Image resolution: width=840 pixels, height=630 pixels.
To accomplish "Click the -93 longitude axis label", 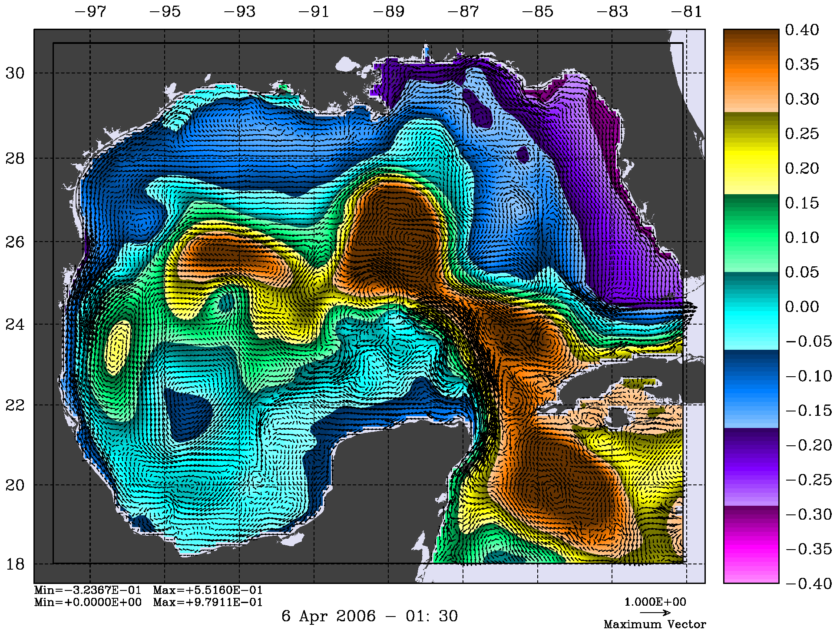I will [240, 11].
